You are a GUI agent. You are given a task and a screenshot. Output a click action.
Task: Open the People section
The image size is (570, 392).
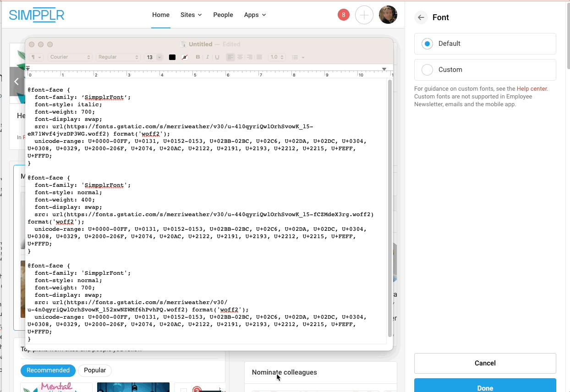(223, 15)
